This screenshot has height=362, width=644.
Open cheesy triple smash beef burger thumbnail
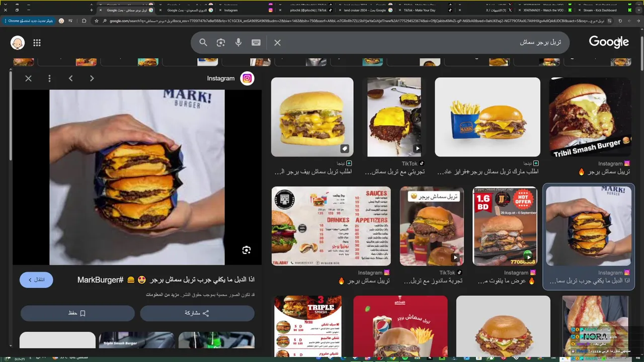[x=312, y=117]
